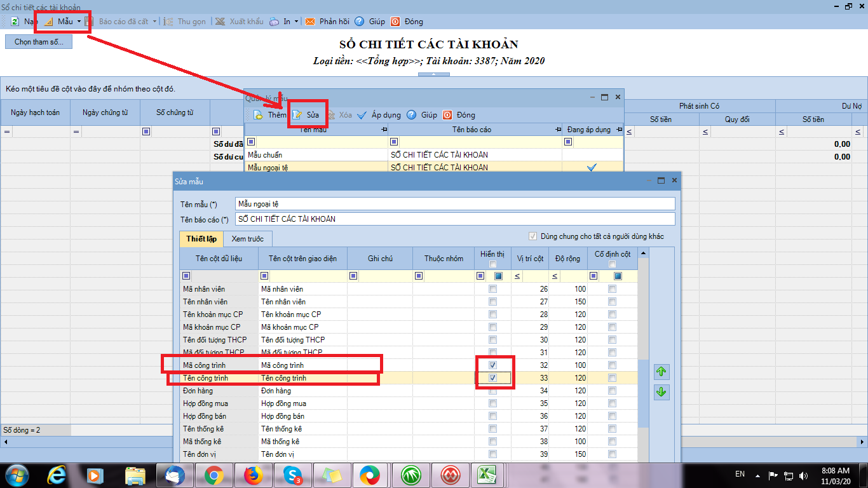Click the Nạp refresh icon in toolbar
The image size is (868, 488).
click(x=15, y=21)
